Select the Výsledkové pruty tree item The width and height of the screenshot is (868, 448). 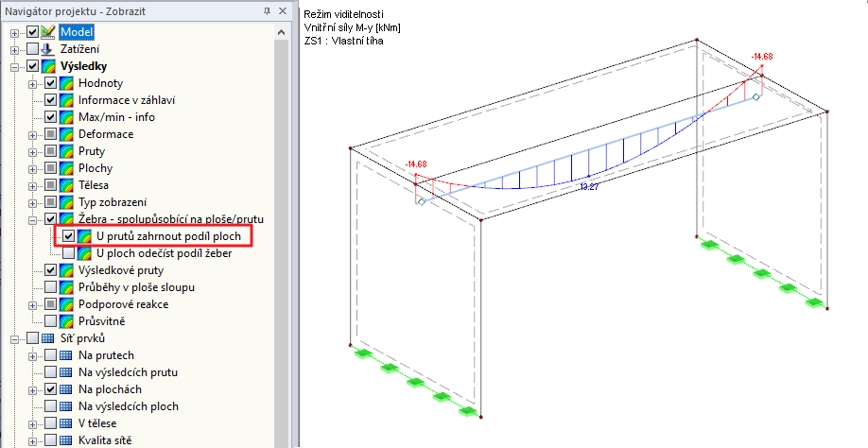point(121,270)
